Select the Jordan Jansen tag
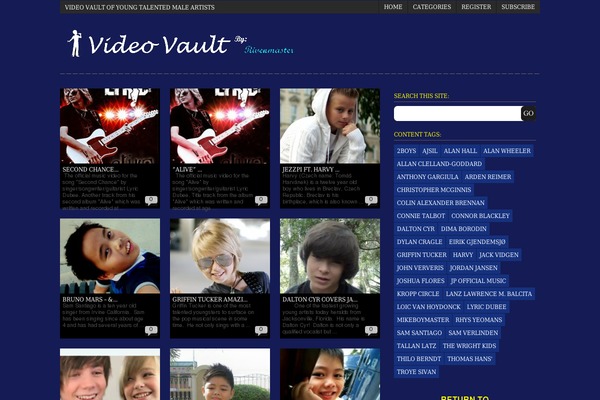Image resolution: width=600 pixels, height=400 pixels. tap(473, 268)
